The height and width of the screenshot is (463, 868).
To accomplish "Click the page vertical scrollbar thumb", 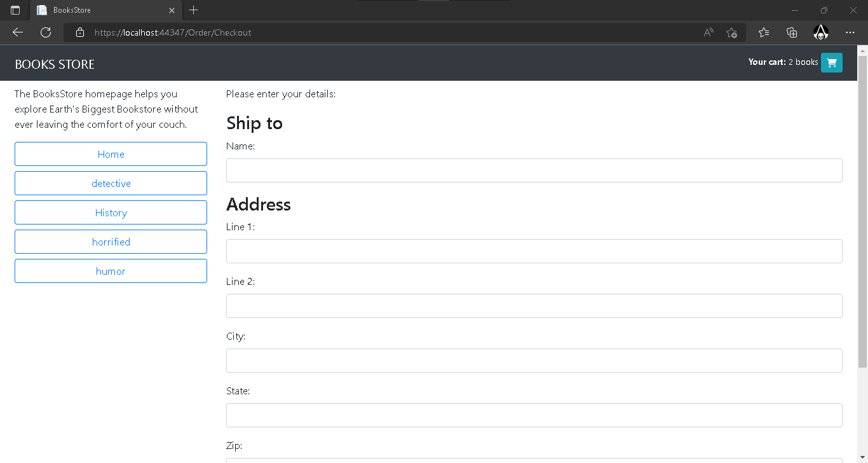I will coord(862,212).
